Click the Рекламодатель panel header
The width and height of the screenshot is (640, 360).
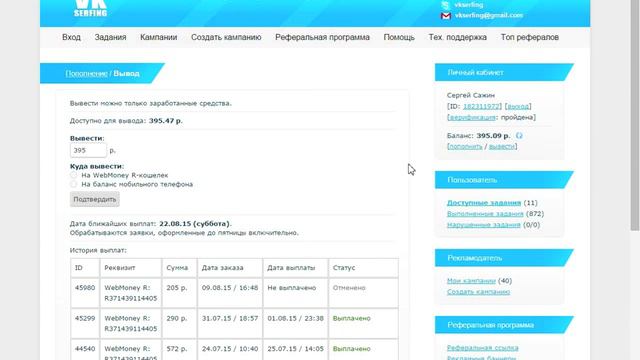tap(504, 258)
